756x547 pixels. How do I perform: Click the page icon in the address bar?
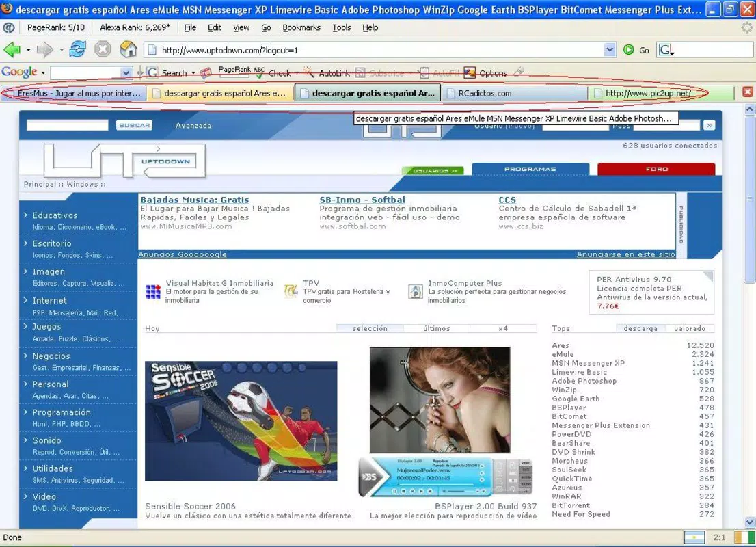pyautogui.click(x=152, y=50)
